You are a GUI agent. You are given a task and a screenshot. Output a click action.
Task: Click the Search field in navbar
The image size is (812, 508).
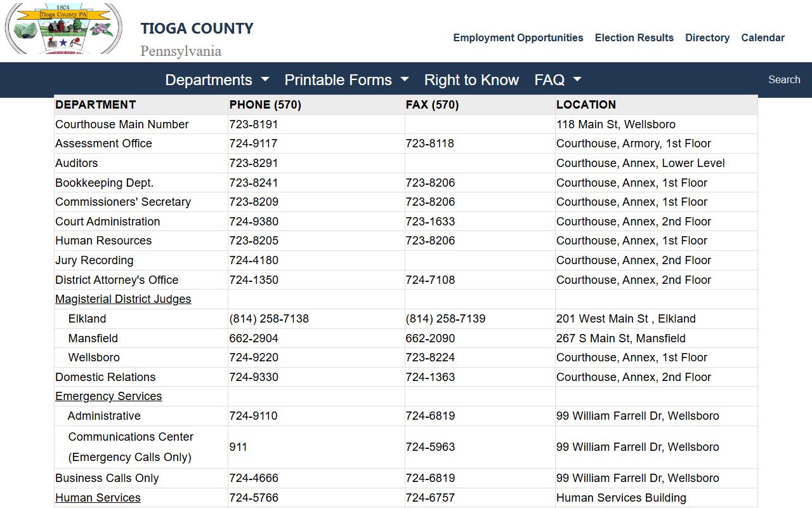click(x=784, y=79)
